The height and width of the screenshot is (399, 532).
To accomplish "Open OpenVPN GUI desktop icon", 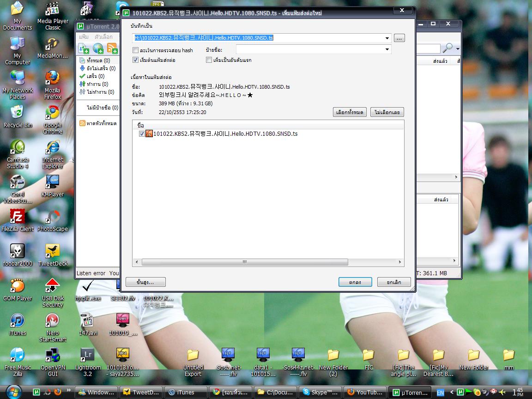I will pyautogui.click(x=53, y=363).
